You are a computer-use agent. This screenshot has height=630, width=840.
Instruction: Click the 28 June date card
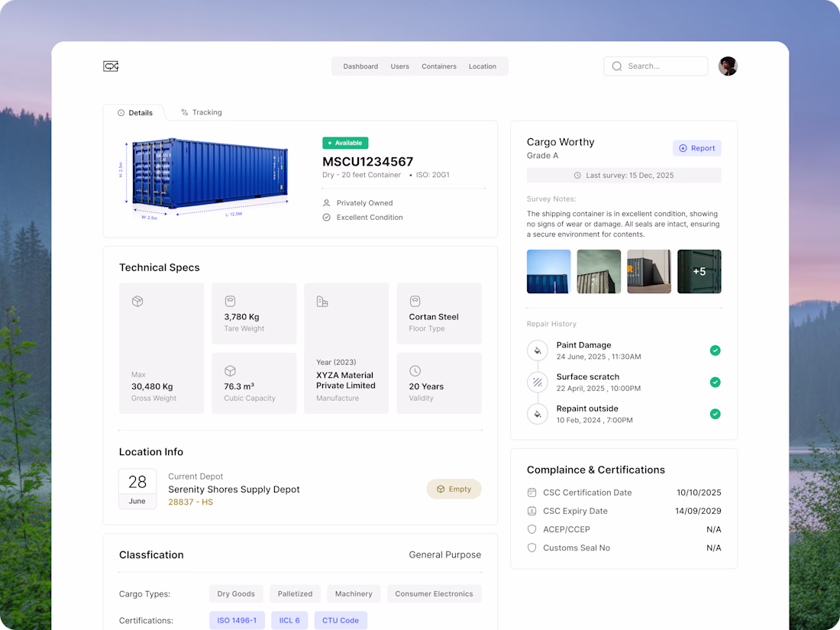coord(137,489)
